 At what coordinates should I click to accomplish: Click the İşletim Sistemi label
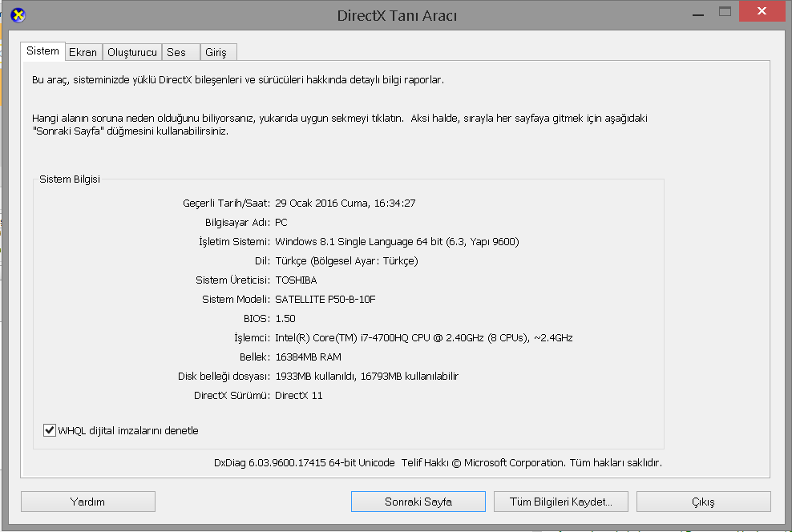234,242
